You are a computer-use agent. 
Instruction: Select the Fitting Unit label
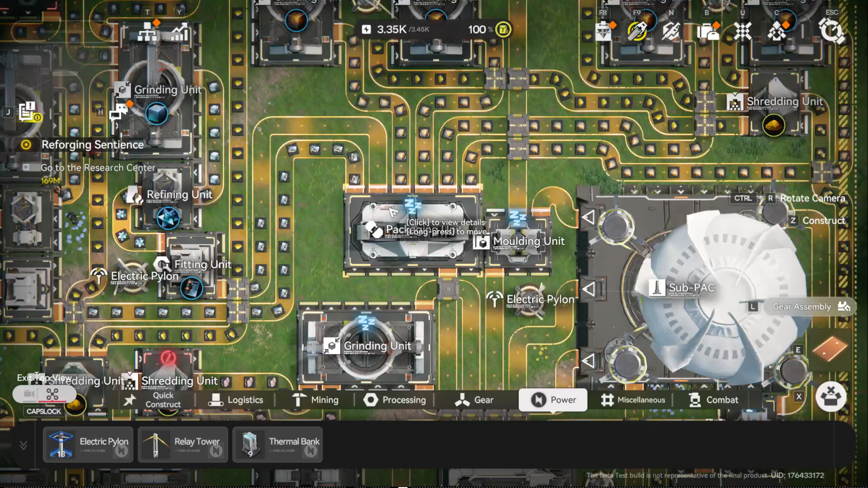tap(203, 264)
